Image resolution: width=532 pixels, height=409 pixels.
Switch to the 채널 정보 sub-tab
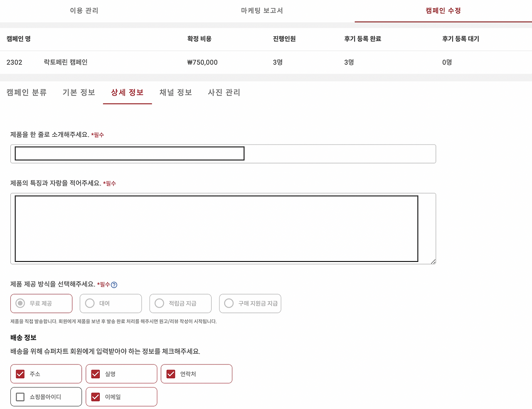pos(175,92)
